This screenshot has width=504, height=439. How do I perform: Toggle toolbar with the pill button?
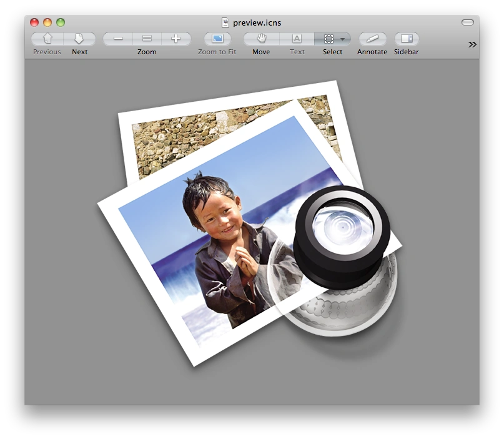468,22
